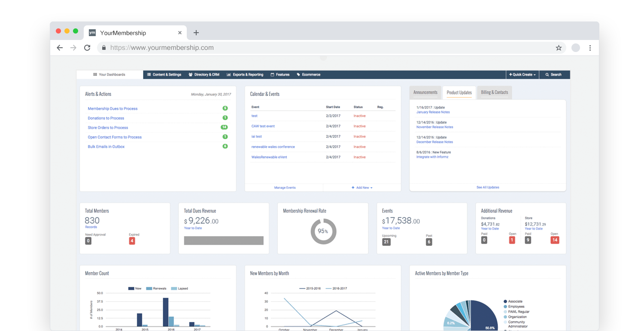Switch to the Billing & Contacts tab
The height and width of the screenshot is (331, 644).
495,92
